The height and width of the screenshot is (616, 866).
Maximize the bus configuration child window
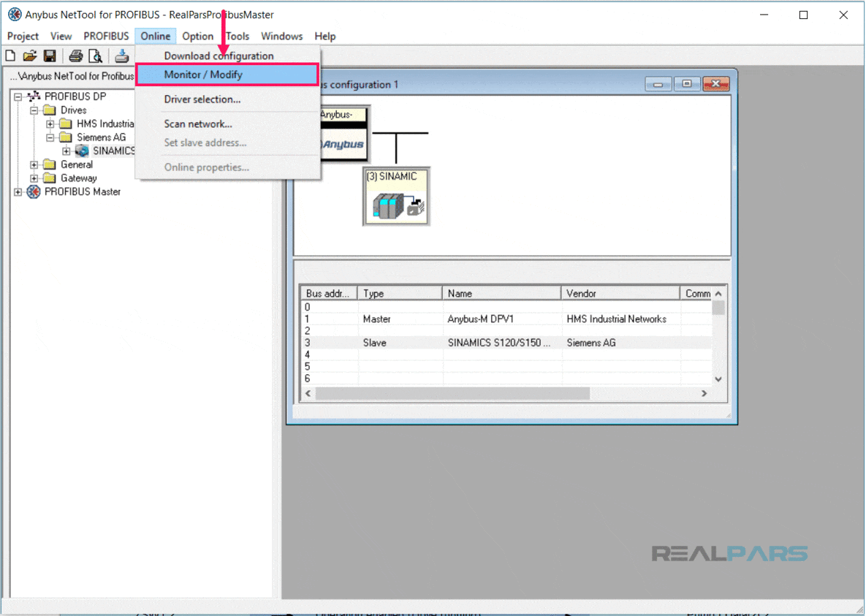(x=686, y=84)
